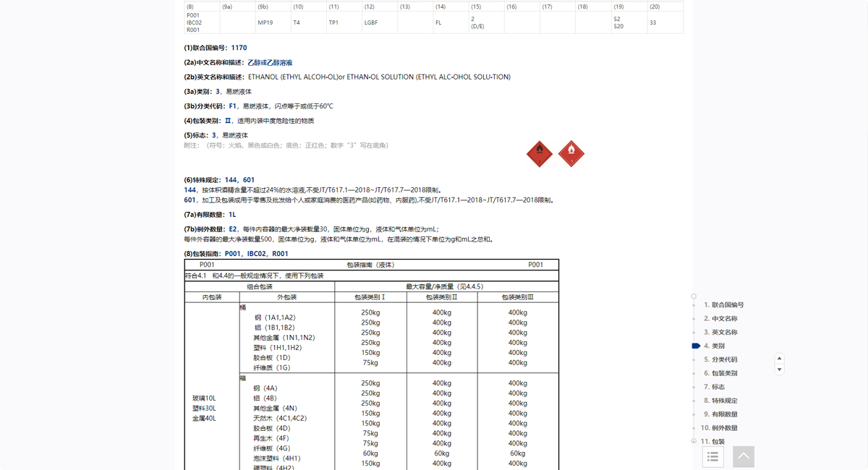
Task: Click the blue marker beside 4. 类别
Action: (696, 346)
